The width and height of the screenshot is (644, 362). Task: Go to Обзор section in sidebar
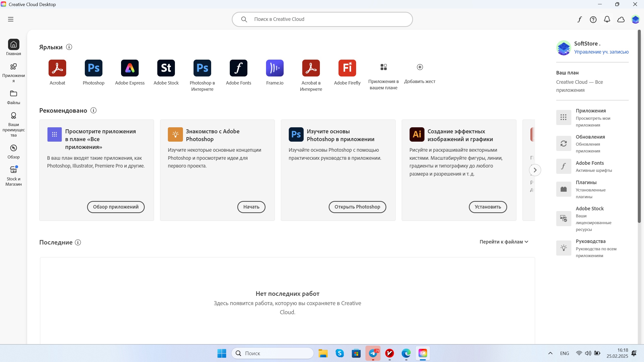click(x=13, y=151)
